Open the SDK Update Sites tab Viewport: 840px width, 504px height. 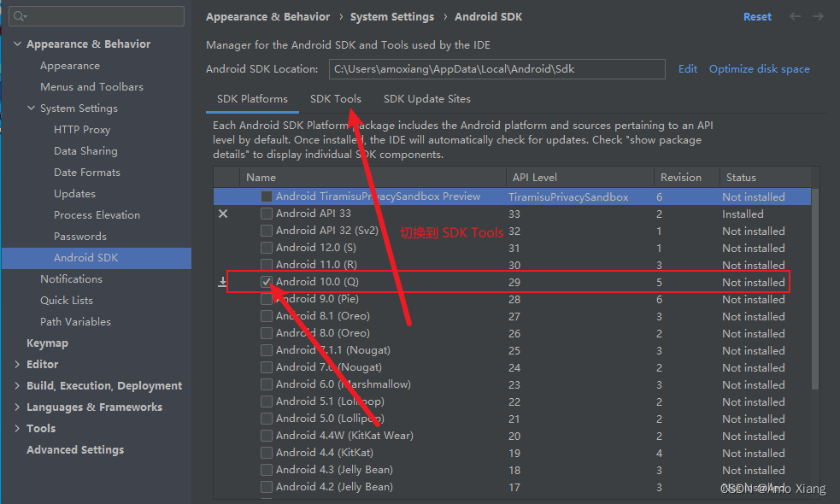426,99
